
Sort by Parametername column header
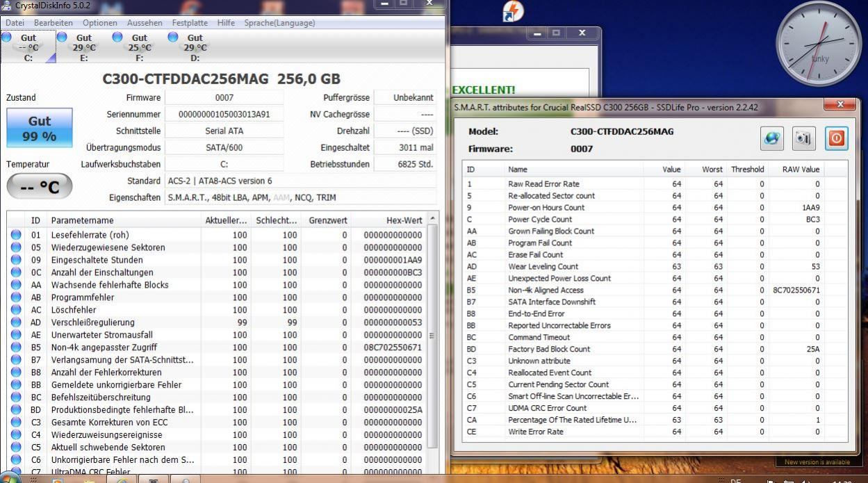point(125,220)
